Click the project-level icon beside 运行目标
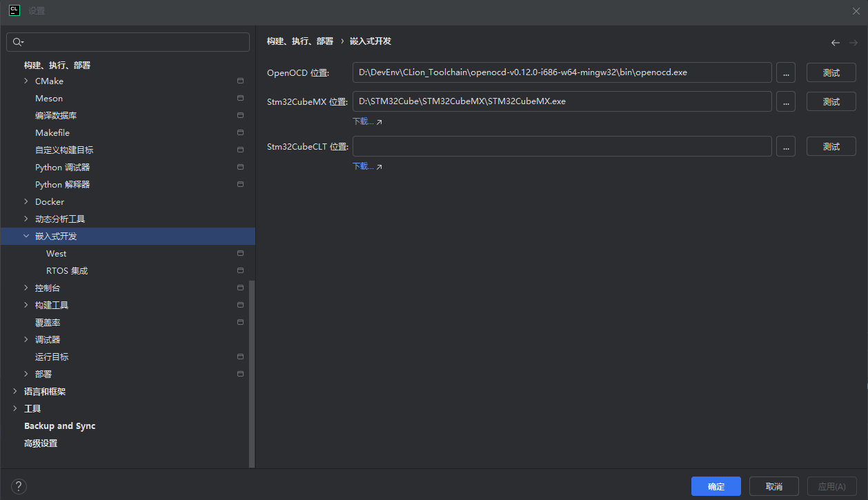This screenshot has width=868, height=500. coord(240,357)
